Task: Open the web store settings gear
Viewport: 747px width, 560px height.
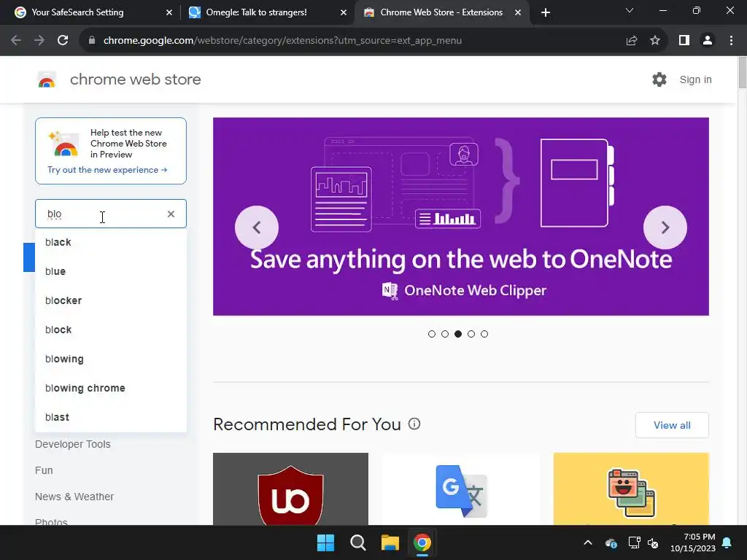Action: coord(659,79)
